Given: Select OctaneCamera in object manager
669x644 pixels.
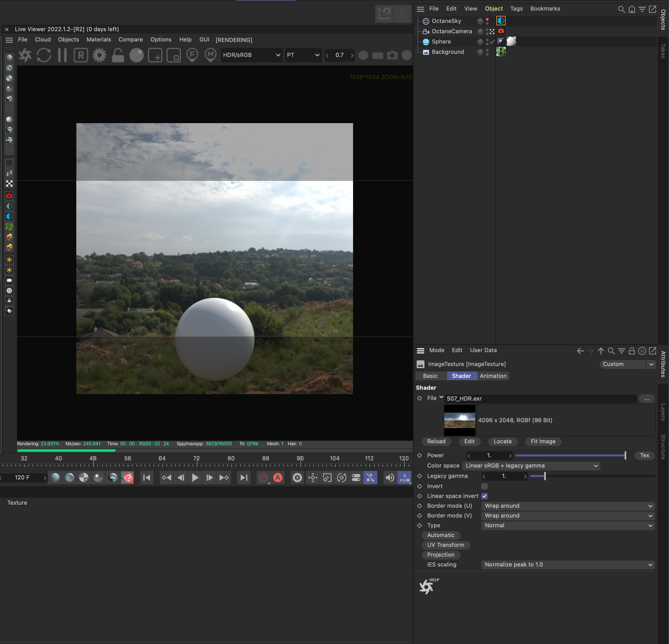Looking at the screenshot, I should (451, 31).
